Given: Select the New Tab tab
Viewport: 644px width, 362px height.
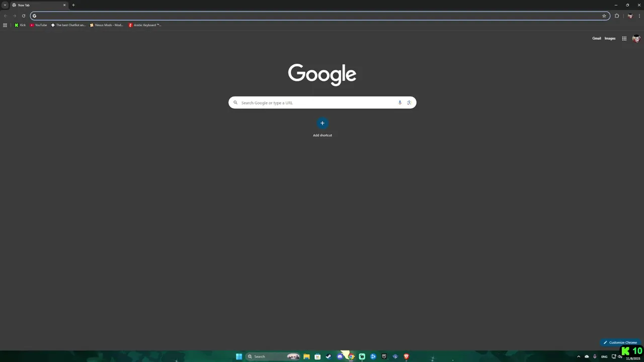Looking at the screenshot, I should click(39, 5).
